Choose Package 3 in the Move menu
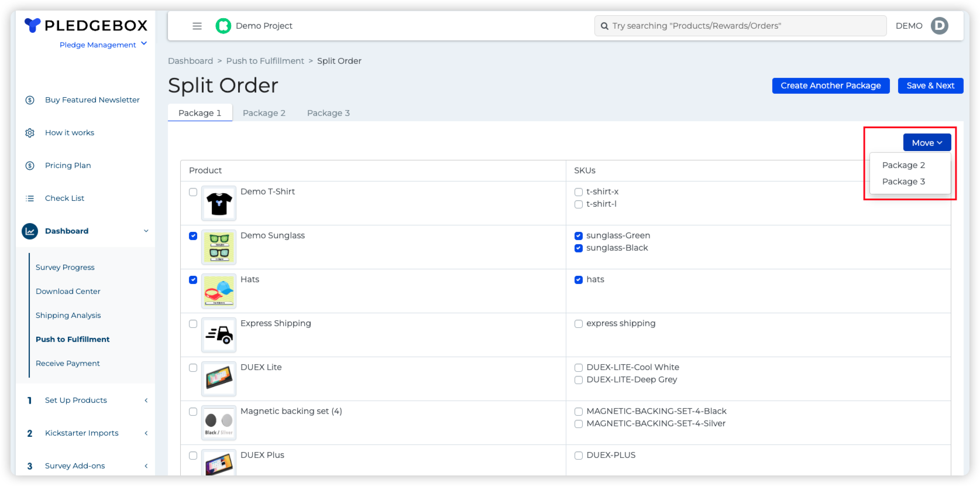The width and height of the screenshot is (980, 486). 903,182
